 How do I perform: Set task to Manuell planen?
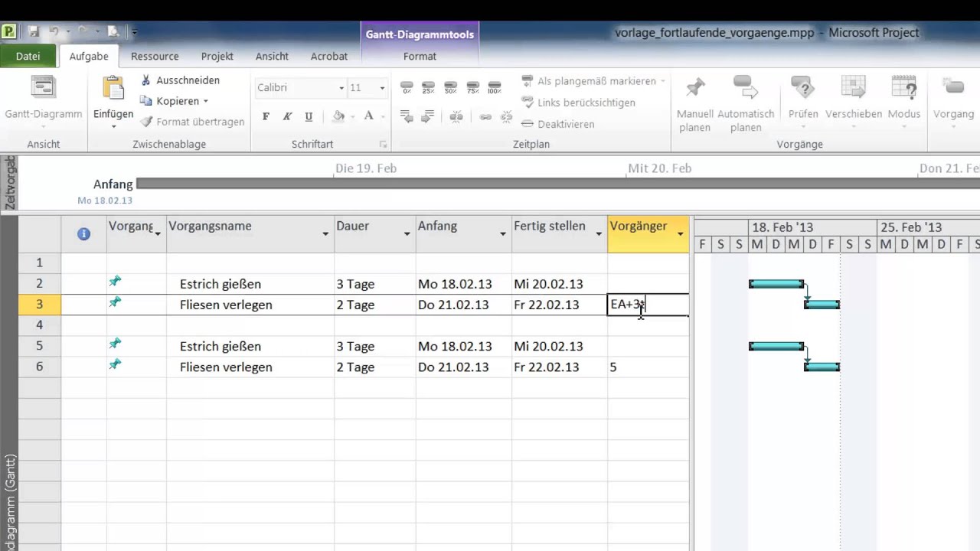click(694, 104)
